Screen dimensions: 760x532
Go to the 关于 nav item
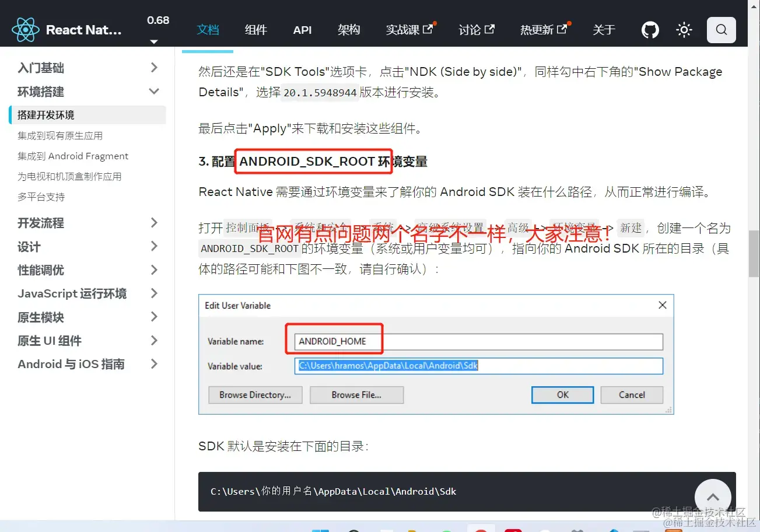click(604, 30)
